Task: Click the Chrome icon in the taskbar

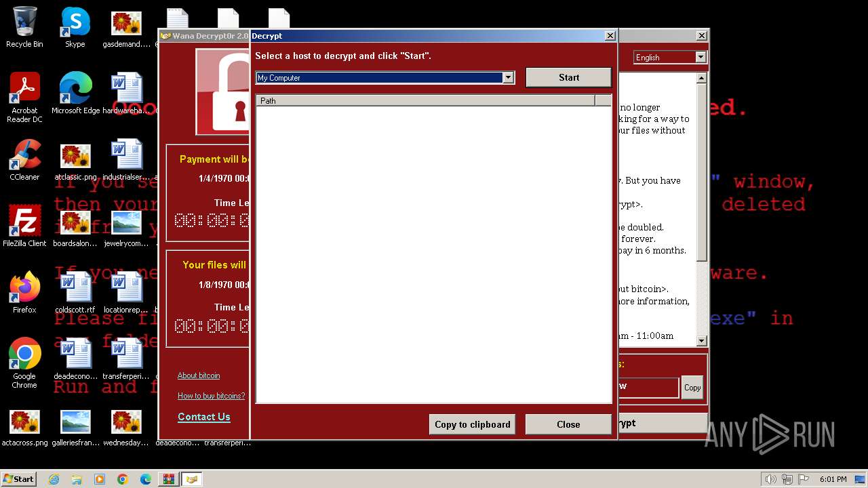Action: pyautogui.click(x=123, y=479)
